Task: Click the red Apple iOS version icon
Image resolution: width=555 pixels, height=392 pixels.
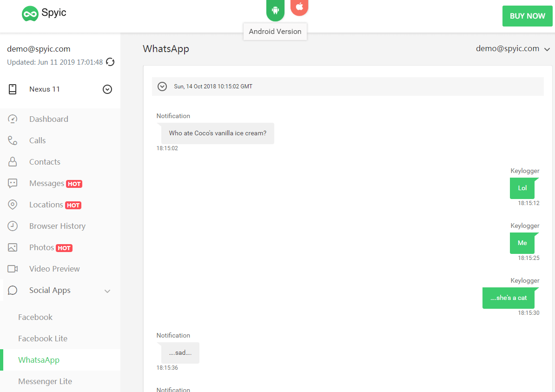Action: click(x=299, y=7)
